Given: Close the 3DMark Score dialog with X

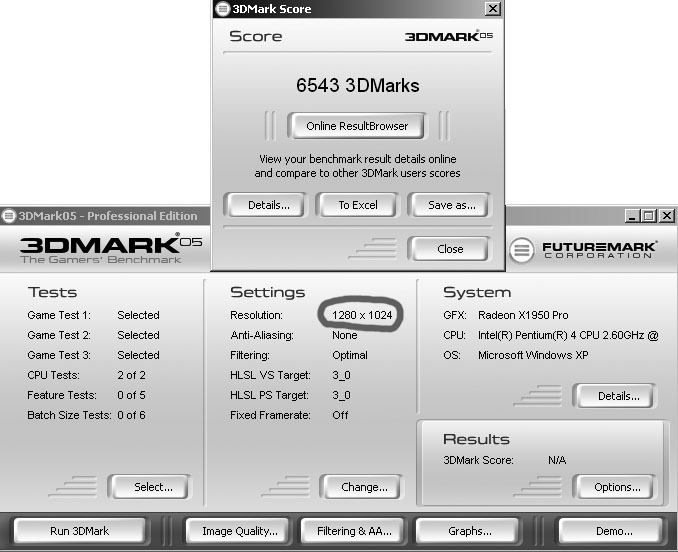Looking at the screenshot, I should click(x=493, y=9).
